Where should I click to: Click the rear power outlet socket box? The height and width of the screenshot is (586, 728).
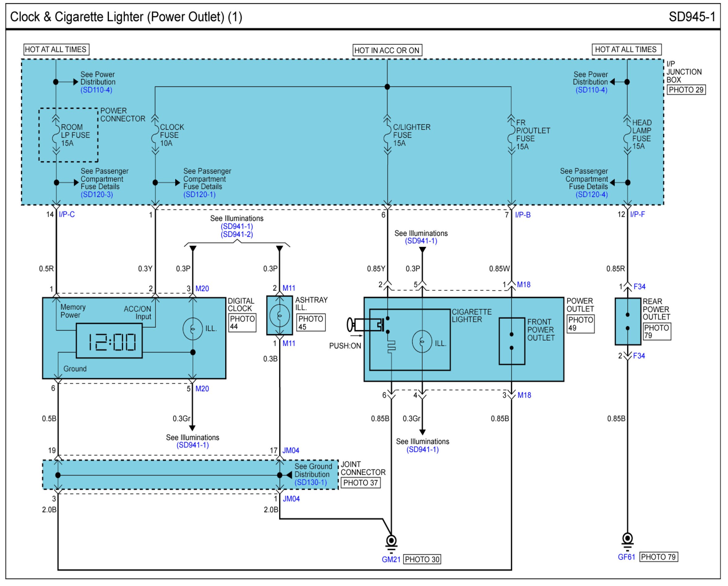click(627, 321)
